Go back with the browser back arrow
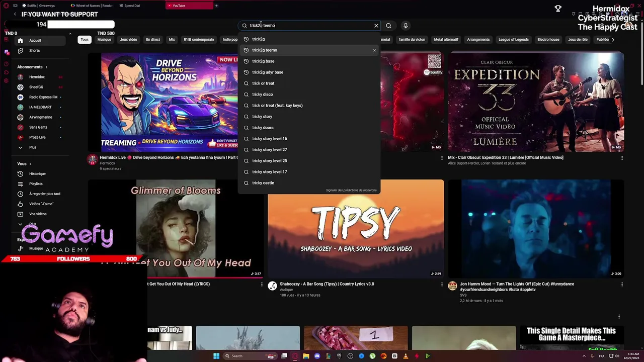Image resolution: width=644 pixels, height=362 pixels. coord(15,15)
